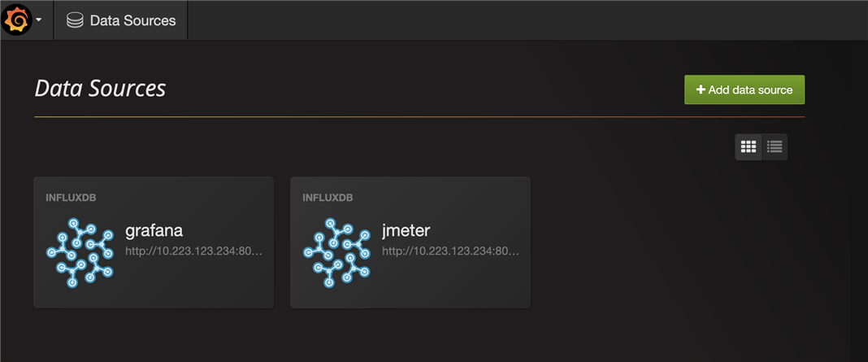Click the Data Sources page heading
868x362 pixels.
[x=100, y=88]
